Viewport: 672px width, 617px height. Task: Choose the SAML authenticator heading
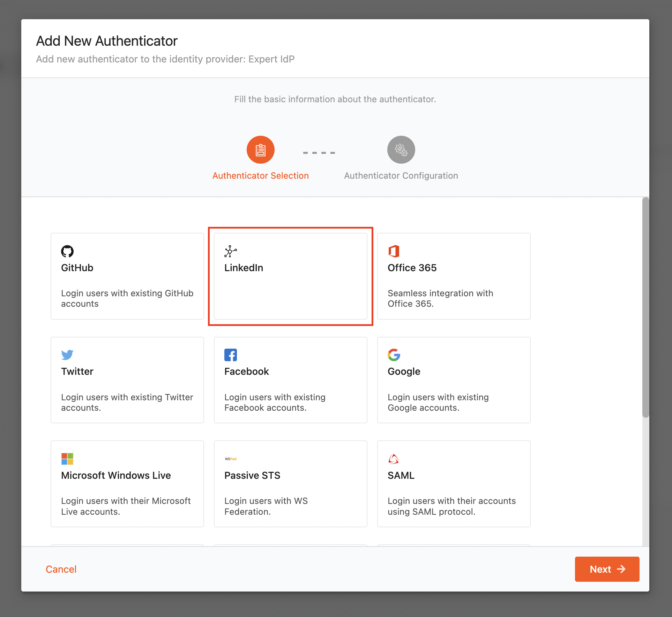pos(401,475)
